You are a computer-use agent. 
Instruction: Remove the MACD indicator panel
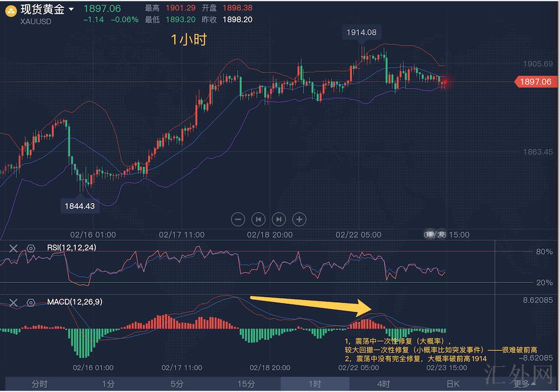[x=13, y=302]
